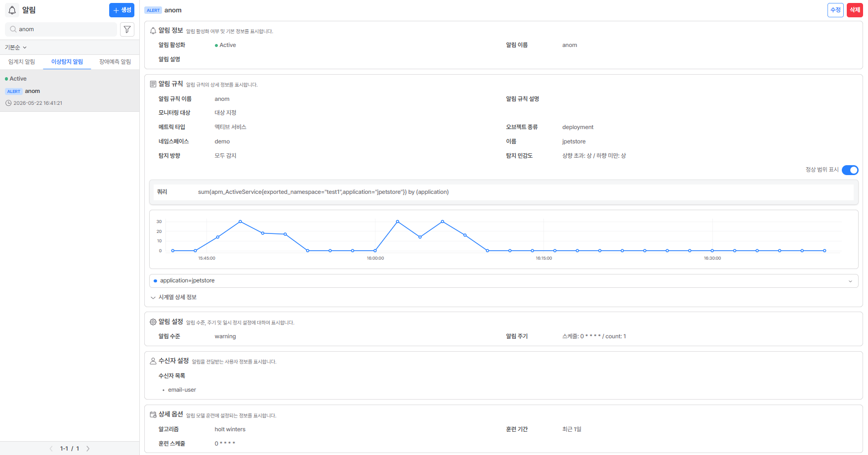Click the '대상 지정' monitoring target value
The image size is (868, 455).
pyautogui.click(x=225, y=113)
